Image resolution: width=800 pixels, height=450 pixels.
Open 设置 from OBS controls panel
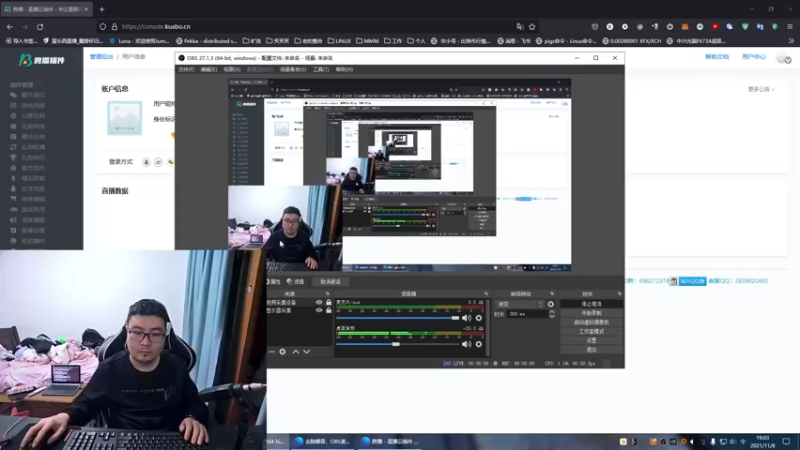591,340
